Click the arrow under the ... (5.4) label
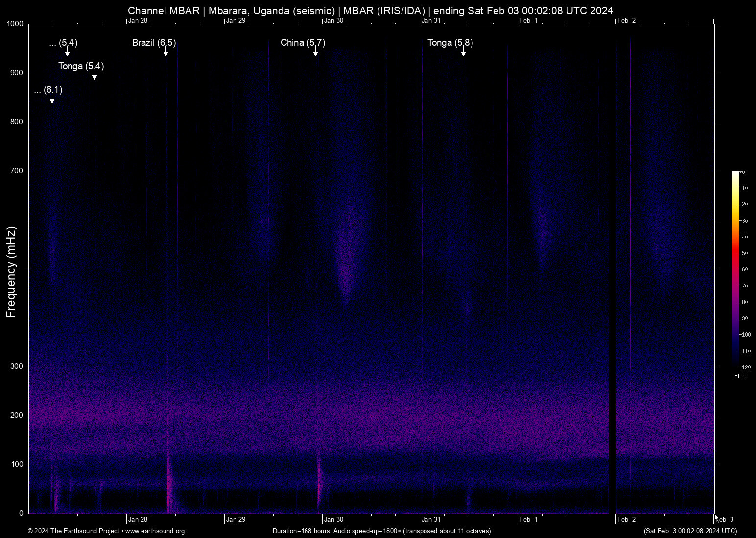Image resolution: width=756 pixels, height=538 pixels. click(67, 53)
